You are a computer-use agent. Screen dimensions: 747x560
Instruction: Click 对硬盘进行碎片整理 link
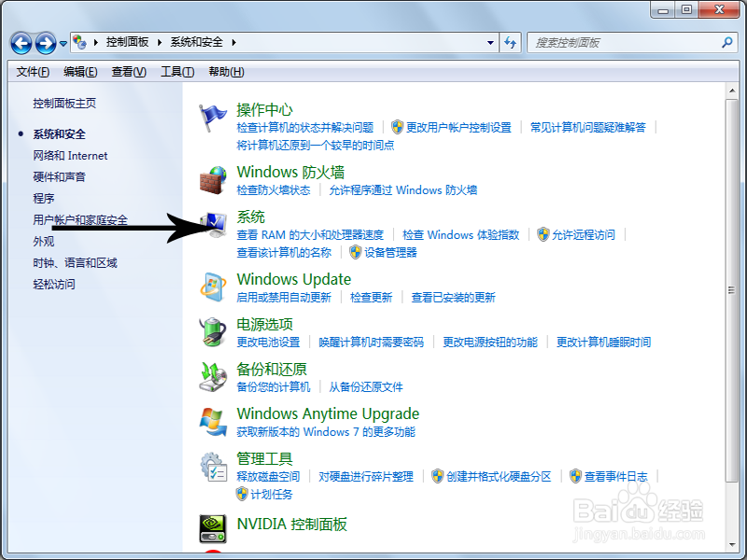click(x=366, y=477)
